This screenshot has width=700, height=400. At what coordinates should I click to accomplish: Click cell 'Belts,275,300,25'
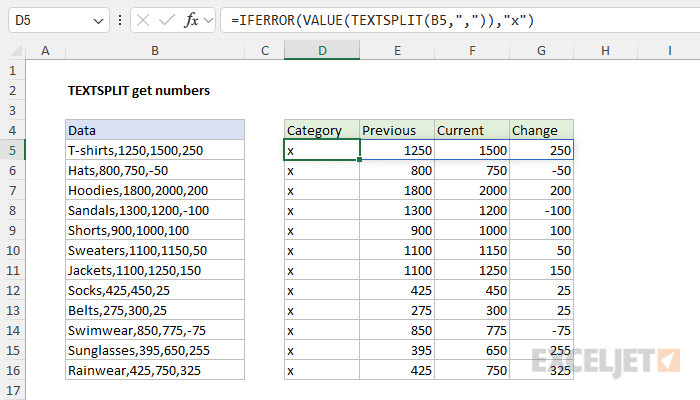click(x=155, y=310)
